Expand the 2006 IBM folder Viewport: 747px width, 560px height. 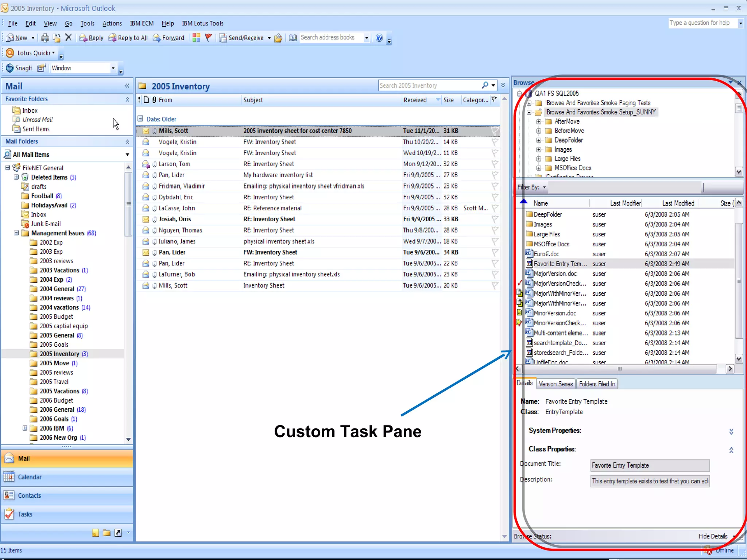[25, 428]
